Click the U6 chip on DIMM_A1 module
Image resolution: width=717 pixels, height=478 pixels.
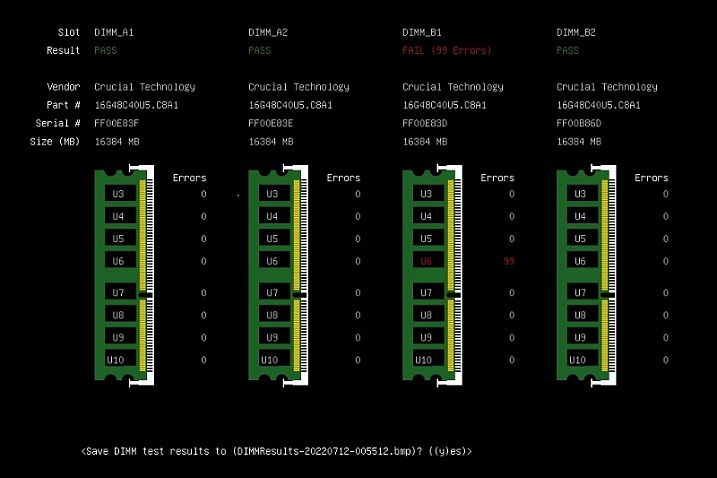(120, 260)
